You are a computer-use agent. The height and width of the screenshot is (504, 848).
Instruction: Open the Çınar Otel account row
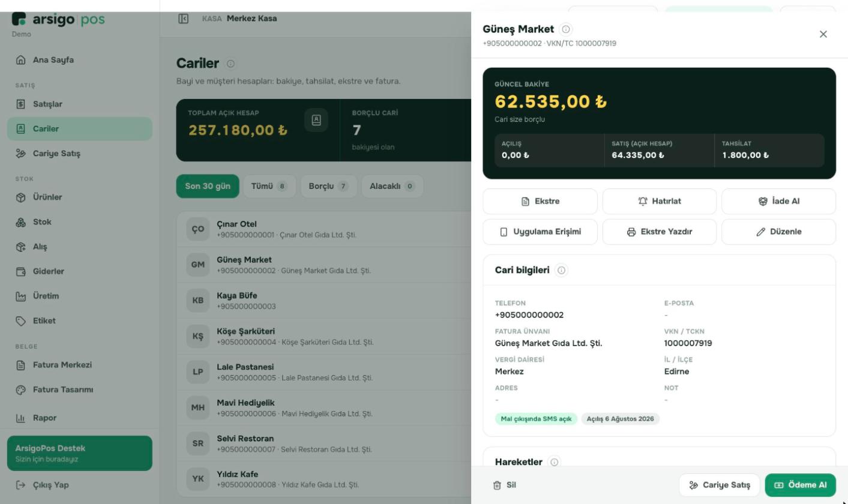pyautogui.click(x=324, y=229)
